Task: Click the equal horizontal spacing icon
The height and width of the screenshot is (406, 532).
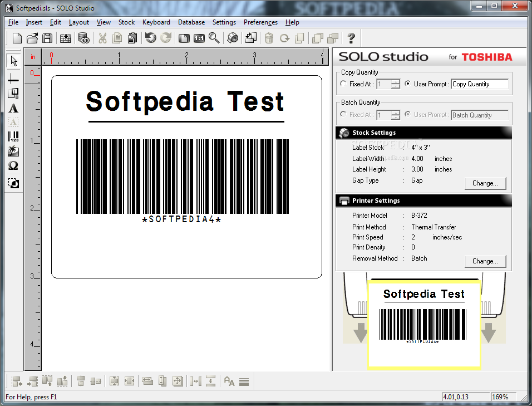Action: tap(196, 381)
